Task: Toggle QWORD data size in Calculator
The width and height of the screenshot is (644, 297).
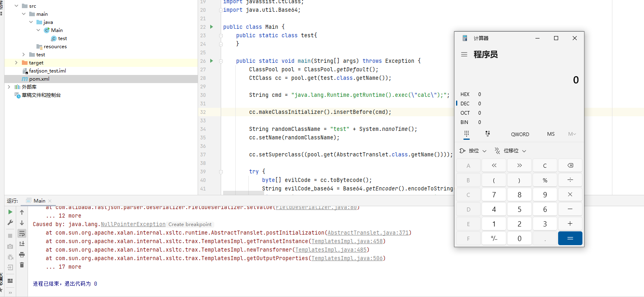Action: pyautogui.click(x=520, y=134)
